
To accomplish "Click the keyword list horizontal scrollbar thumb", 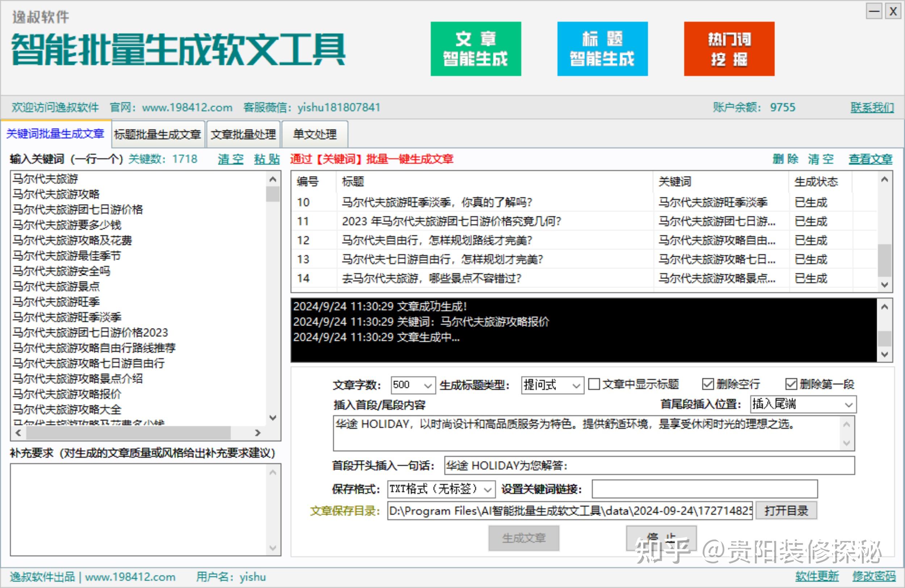I will pyautogui.click(x=128, y=432).
